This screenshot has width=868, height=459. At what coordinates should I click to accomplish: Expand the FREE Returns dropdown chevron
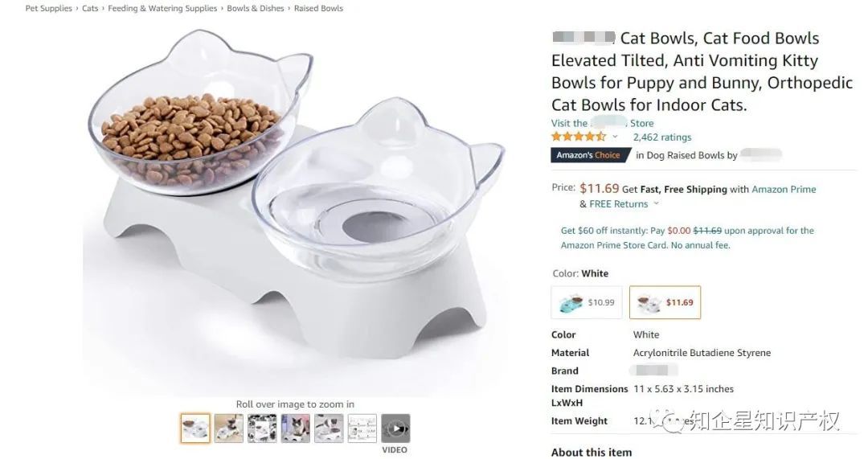point(657,204)
